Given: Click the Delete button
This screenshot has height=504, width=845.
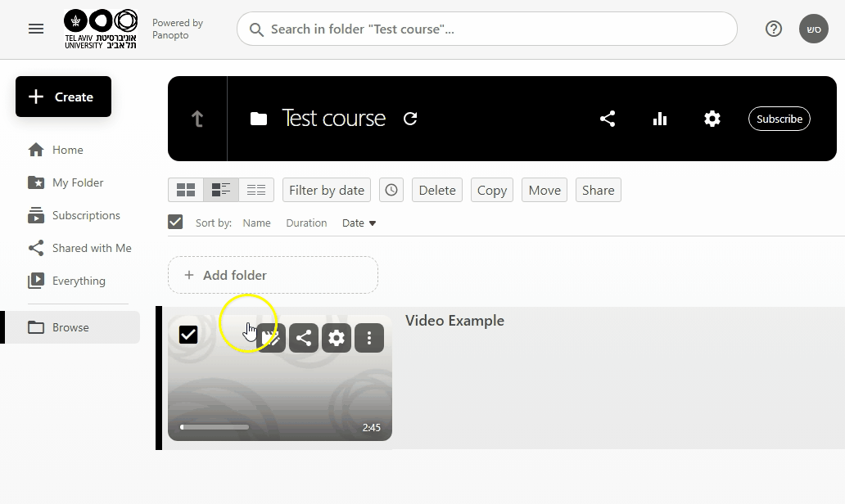Looking at the screenshot, I should pos(437,190).
